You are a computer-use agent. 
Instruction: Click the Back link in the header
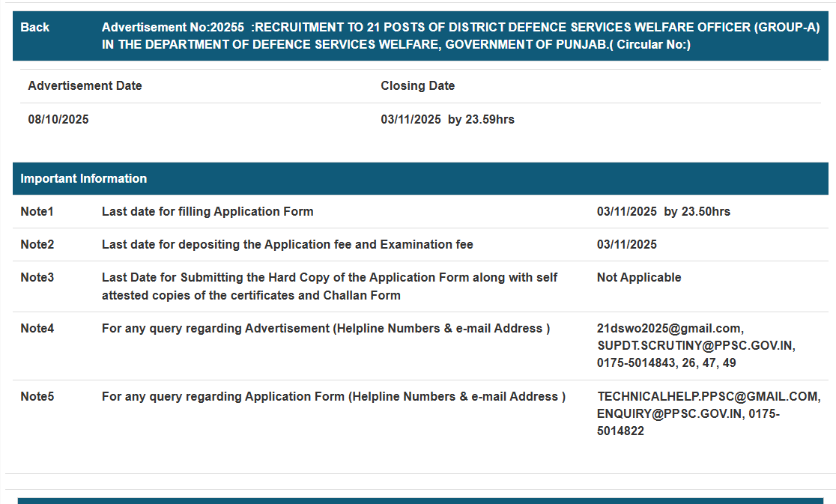point(34,27)
